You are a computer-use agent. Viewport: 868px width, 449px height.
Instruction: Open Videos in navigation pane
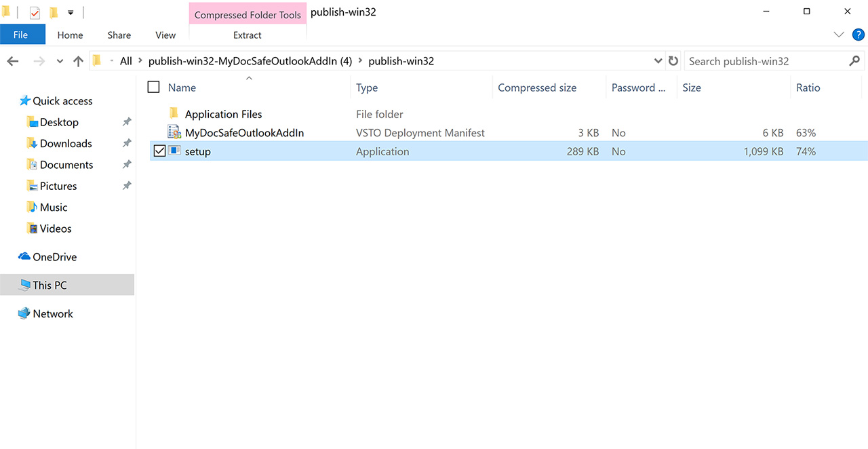pos(56,229)
